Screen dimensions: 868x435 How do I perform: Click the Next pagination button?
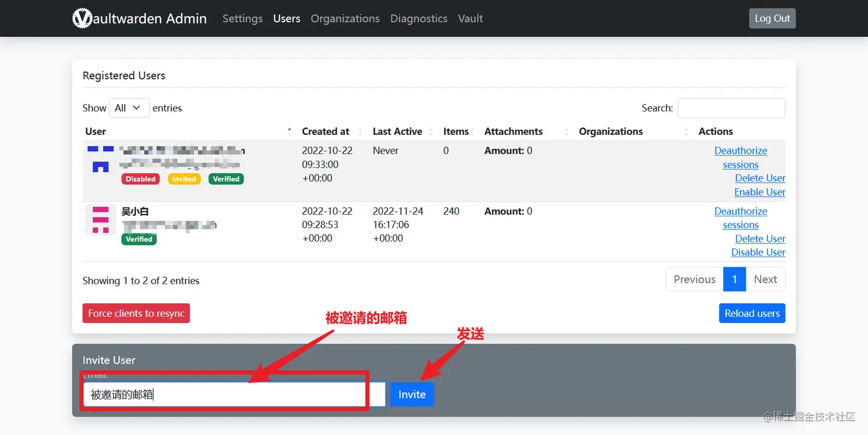coord(765,279)
